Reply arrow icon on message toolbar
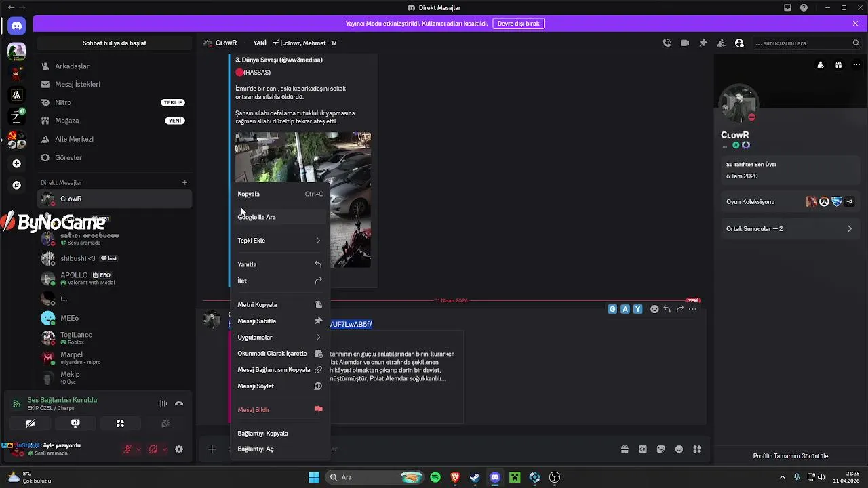Viewport: 868px width, 488px height. [667, 309]
